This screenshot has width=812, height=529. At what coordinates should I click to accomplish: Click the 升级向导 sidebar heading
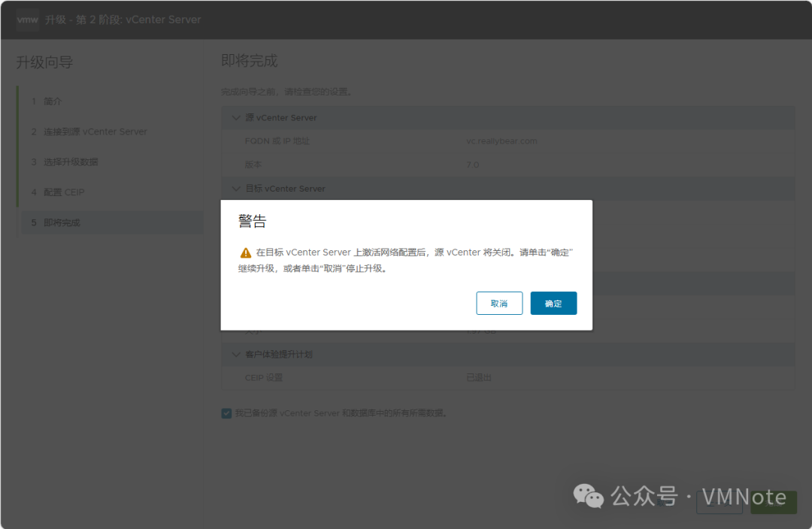click(44, 62)
